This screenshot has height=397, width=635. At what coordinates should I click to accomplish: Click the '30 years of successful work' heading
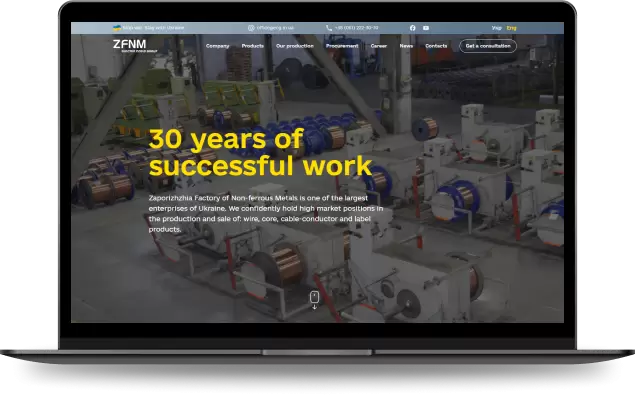click(260, 152)
